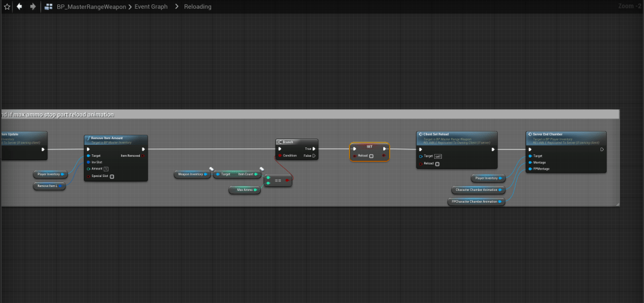Toggle Reload checkbox on Client Set Reload

[437, 164]
